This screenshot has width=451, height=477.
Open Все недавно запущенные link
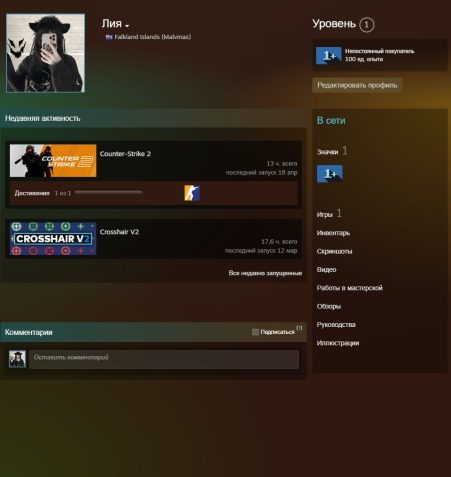(x=265, y=273)
